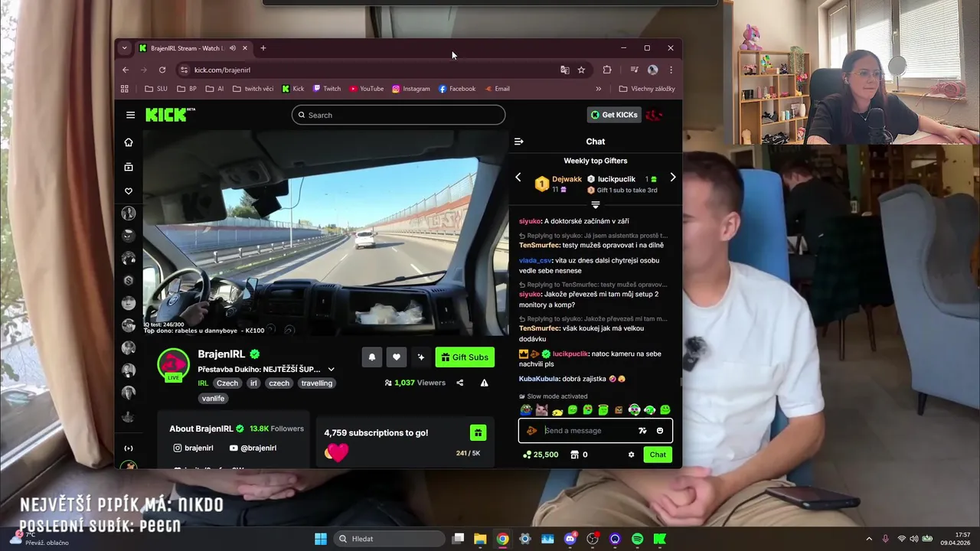The height and width of the screenshot is (551, 980).
Task: Open YouTube bookmark
Action: point(366,89)
